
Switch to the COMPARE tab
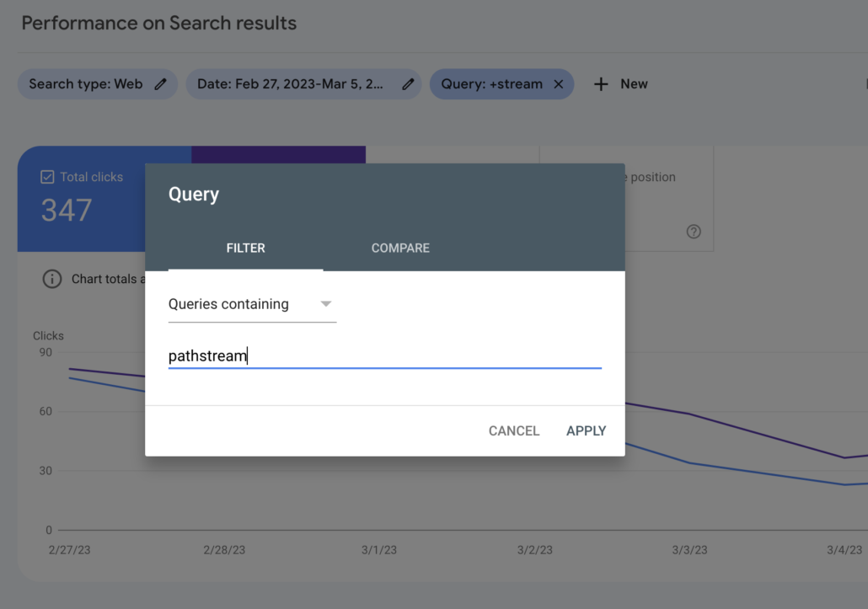pos(400,248)
